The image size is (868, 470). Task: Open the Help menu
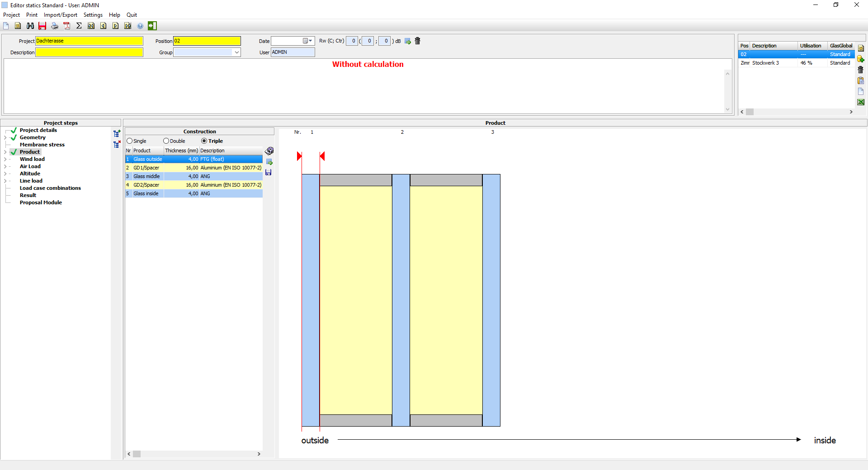click(x=114, y=15)
